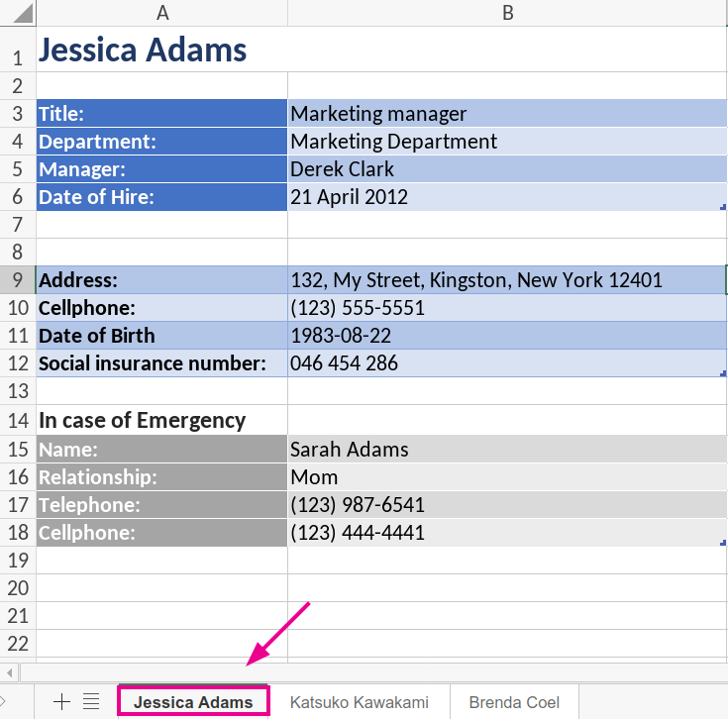The width and height of the screenshot is (728, 719).
Task: Select the Kingston, New York address cell
Action: pyautogui.click(x=507, y=280)
